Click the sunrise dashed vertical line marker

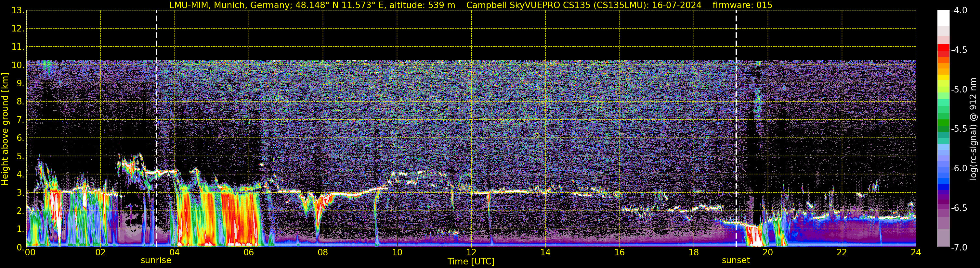click(x=156, y=129)
